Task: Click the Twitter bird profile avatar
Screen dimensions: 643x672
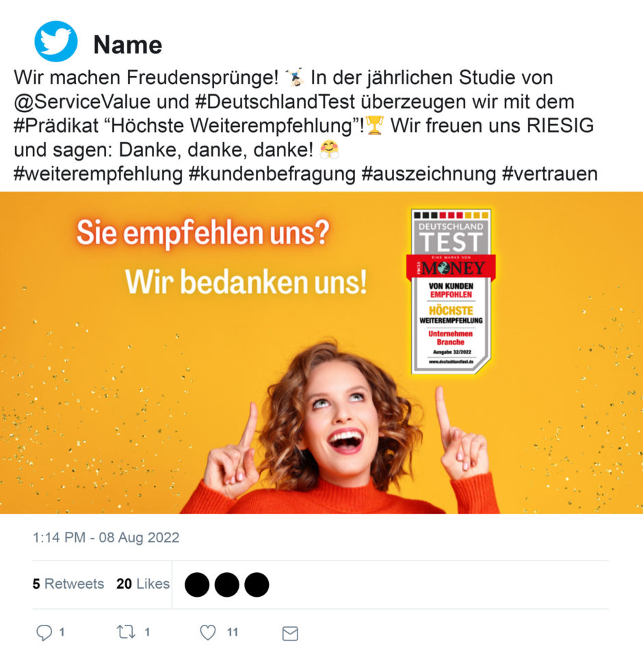Action: (x=56, y=41)
